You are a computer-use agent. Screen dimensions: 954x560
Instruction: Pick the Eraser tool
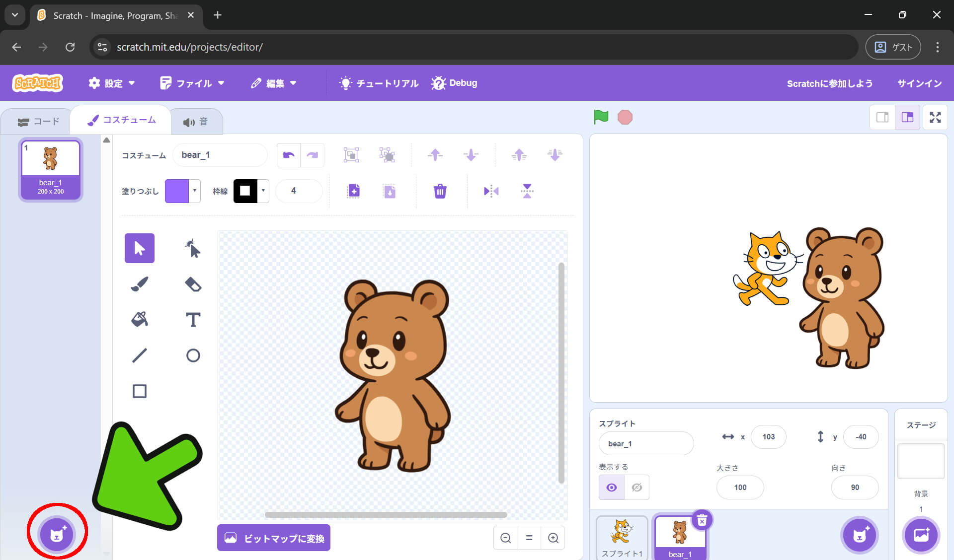pos(193,284)
